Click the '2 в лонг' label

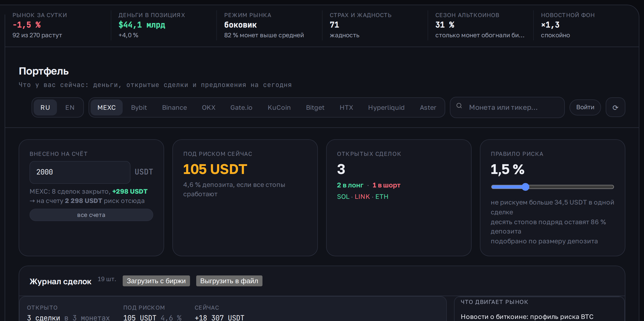[x=350, y=185]
